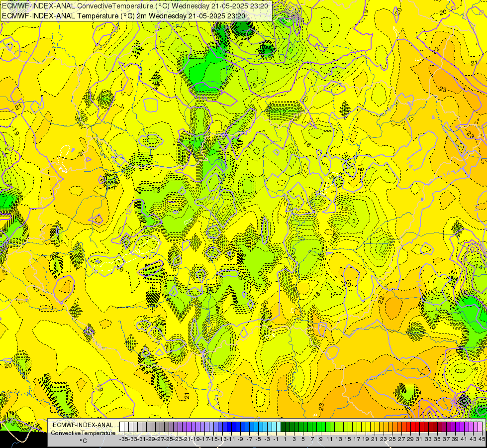Click the legend tick value 23
This screenshot has width=487, height=448.
(x=384, y=440)
